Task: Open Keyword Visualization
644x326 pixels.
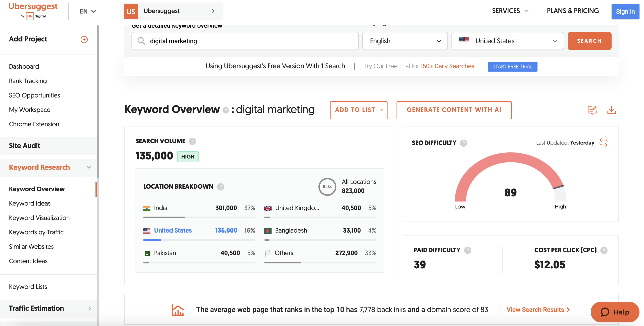Action: (x=39, y=218)
